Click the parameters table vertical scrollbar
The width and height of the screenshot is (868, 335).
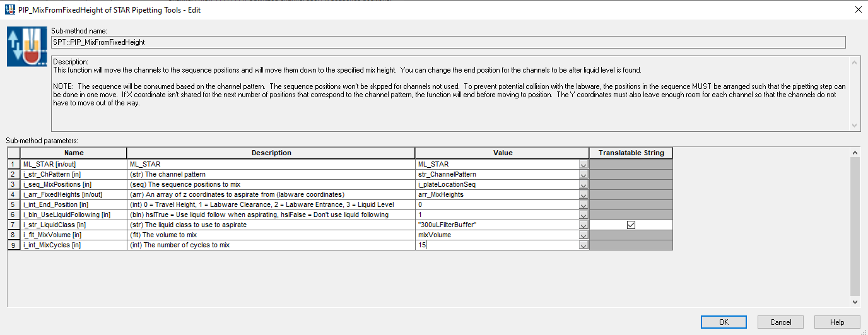(855, 227)
